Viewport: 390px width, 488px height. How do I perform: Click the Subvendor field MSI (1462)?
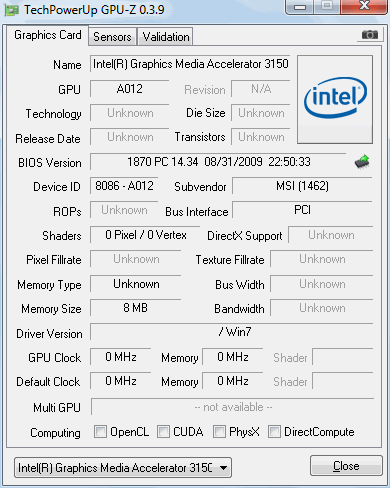click(302, 186)
